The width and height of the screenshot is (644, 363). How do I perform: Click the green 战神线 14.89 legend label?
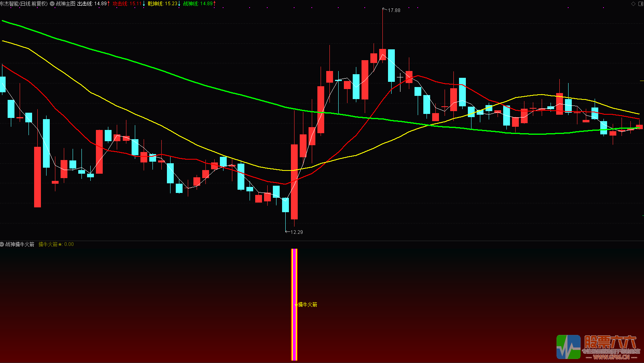click(199, 4)
